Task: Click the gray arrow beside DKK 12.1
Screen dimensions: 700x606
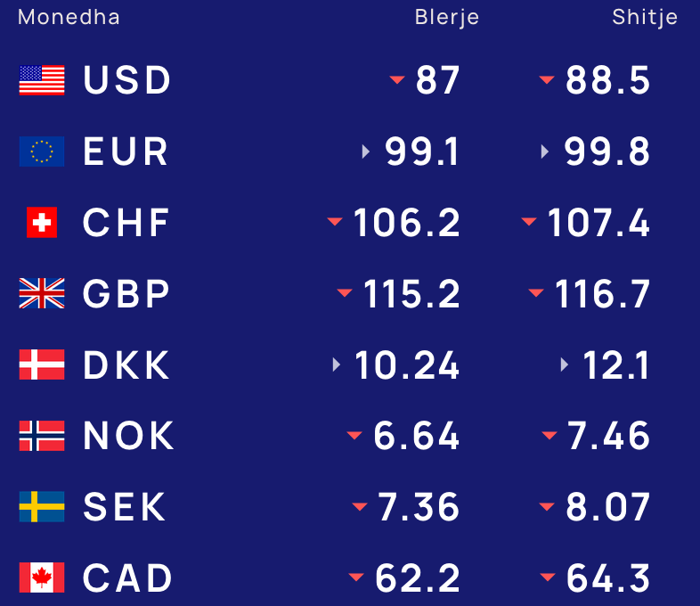Action: pyautogui.click(x=565, y=364)
